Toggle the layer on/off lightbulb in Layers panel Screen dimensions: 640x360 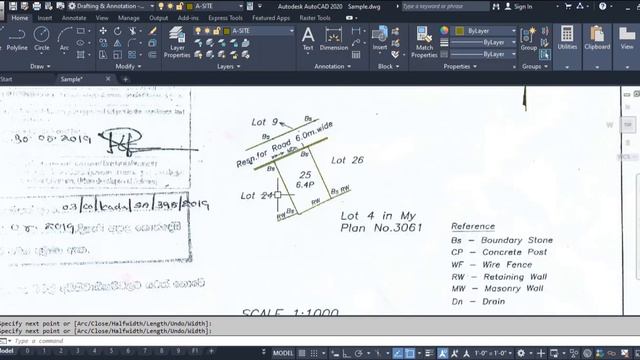pos(198,31)
